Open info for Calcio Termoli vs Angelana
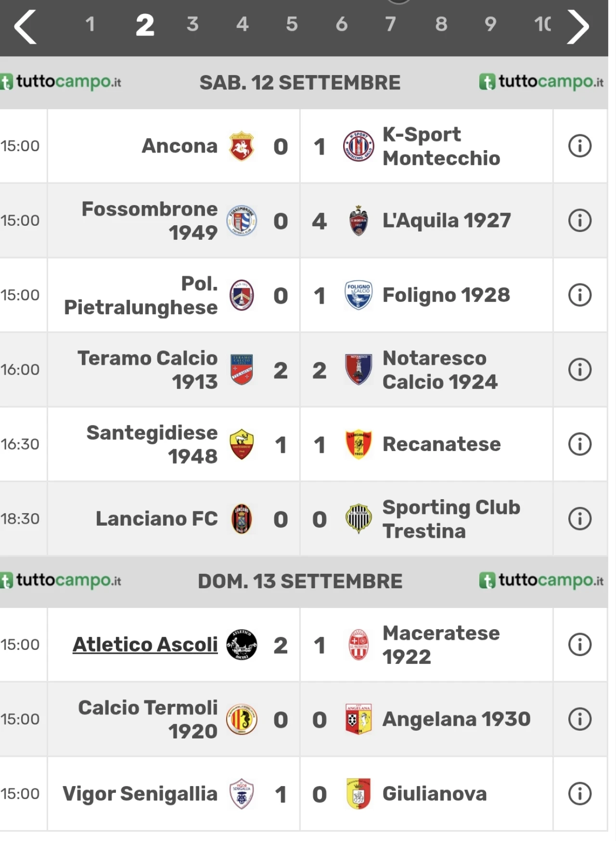The height and width of the screenshot is (841, 616). tap(579, 719)
